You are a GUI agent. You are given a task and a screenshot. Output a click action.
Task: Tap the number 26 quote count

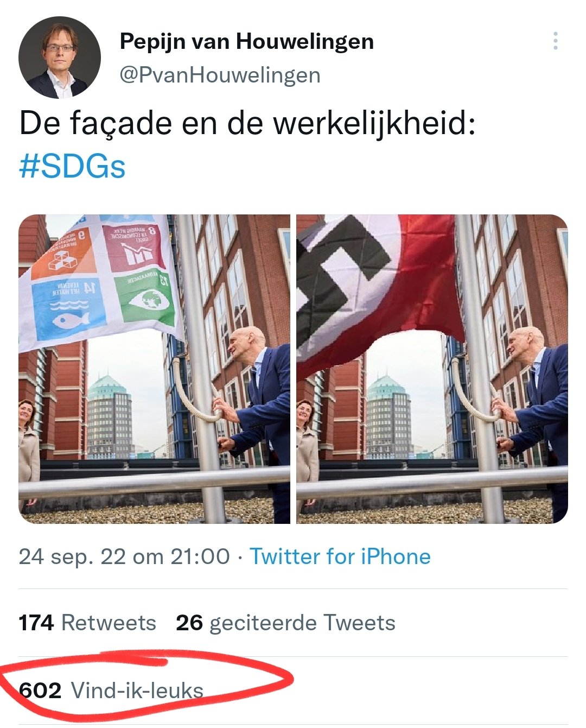point(189,623)
